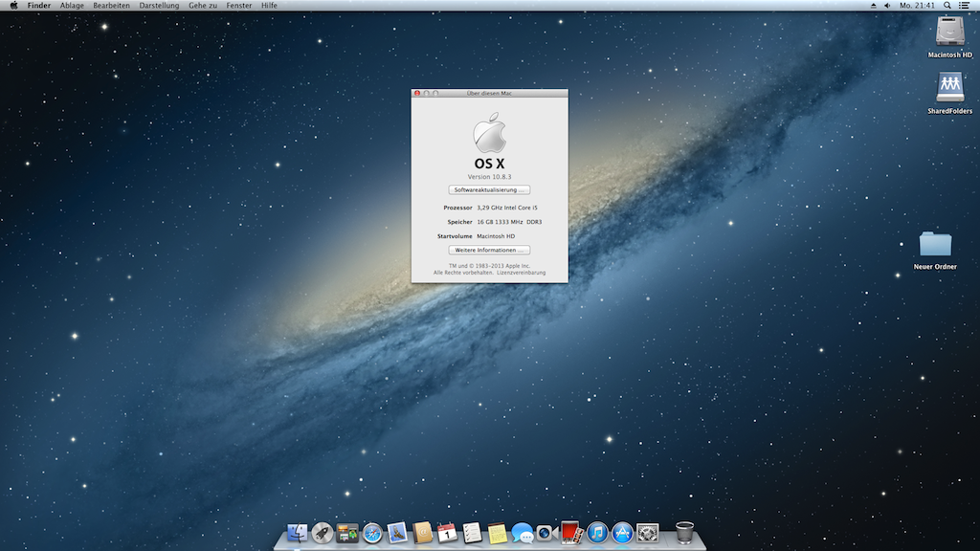Open the App Store dock icon
The image size is (980, 551).
click(622, 533)
